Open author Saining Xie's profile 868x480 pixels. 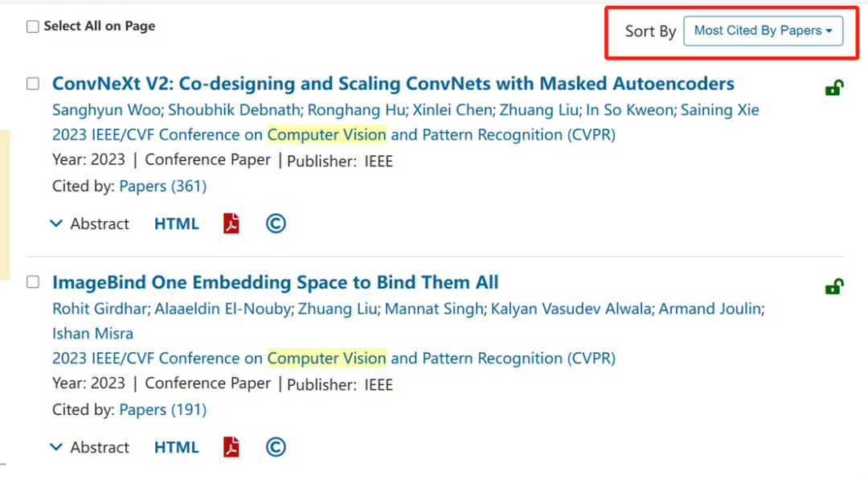(x=719, y=109)
